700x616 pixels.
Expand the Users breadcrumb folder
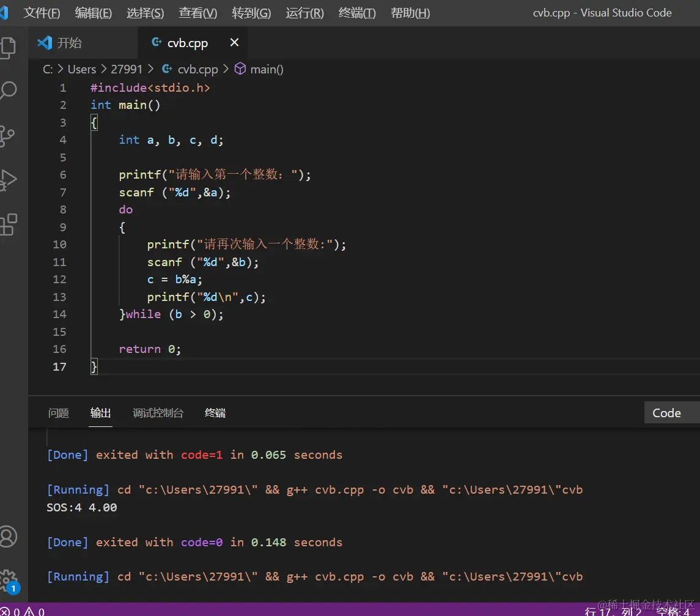[x=81, y=69]
